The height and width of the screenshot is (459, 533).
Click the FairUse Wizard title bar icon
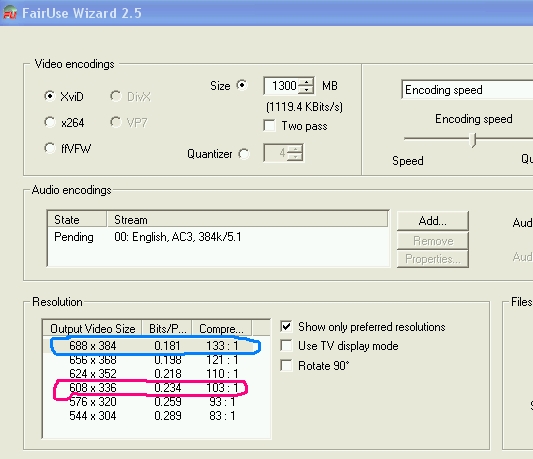tap(10, 13)
